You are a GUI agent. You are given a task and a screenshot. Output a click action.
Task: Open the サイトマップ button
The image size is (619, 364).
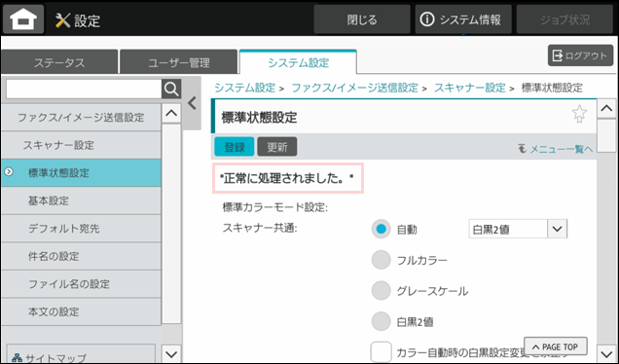(x=81, y=354)
